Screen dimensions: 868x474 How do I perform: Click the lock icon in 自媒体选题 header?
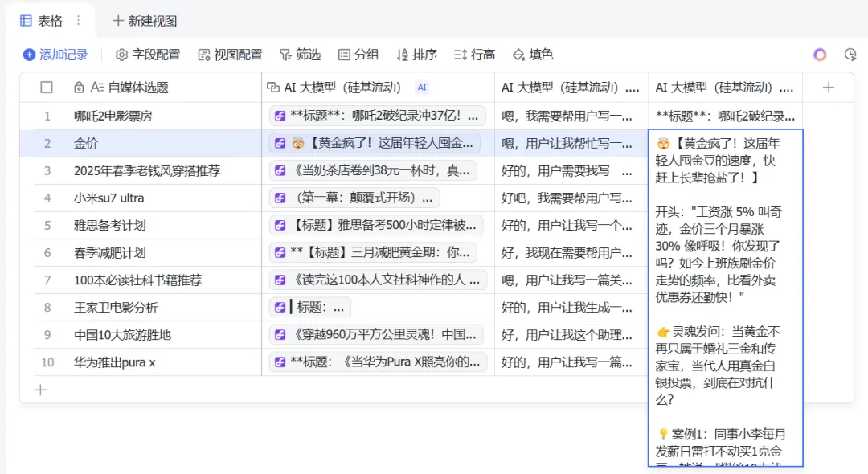coord(79,88)
